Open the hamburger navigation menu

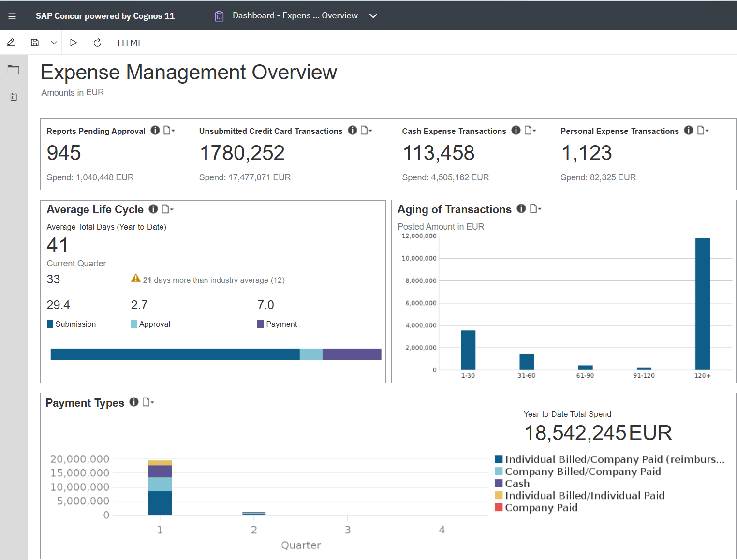click(x=12, y=16)
